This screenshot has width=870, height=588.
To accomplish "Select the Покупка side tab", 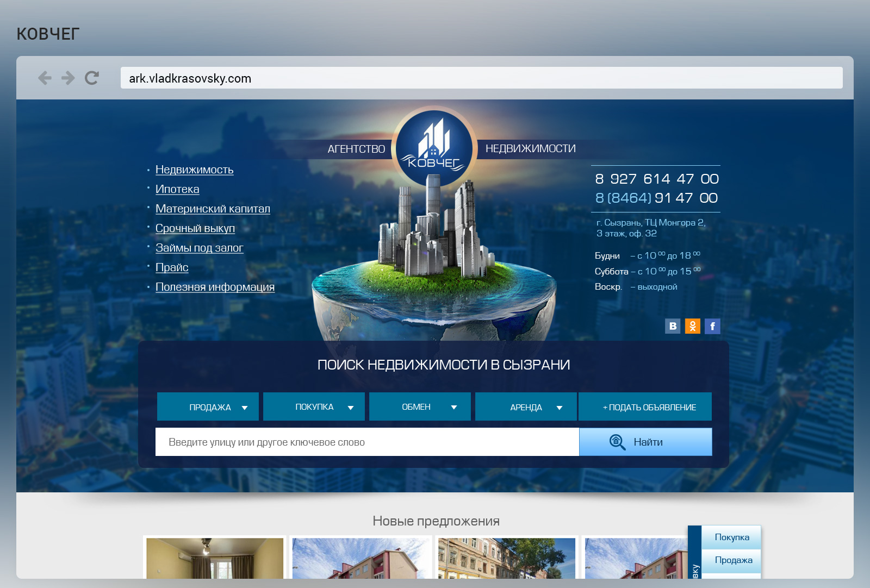I will coord(731,537).
